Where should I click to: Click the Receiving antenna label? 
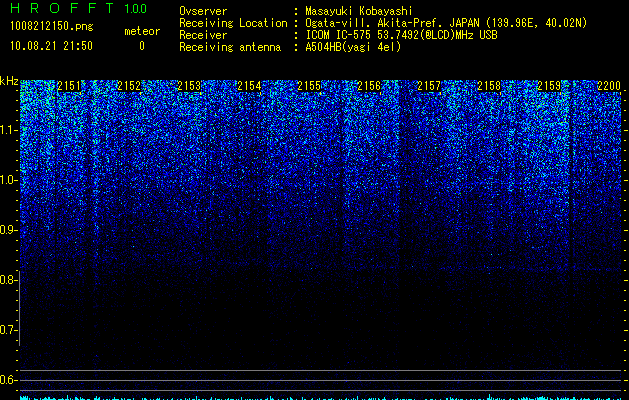(x=230, y=47)
